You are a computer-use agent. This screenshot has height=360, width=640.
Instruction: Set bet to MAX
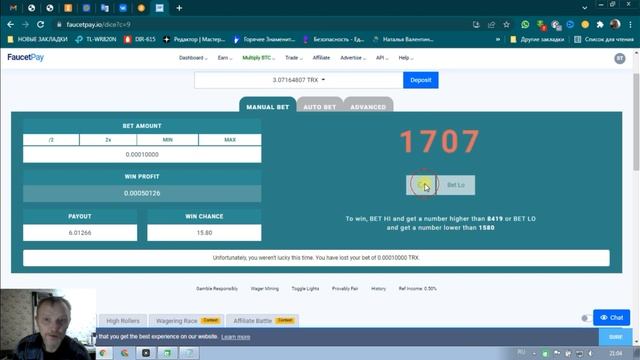(230, 140)
